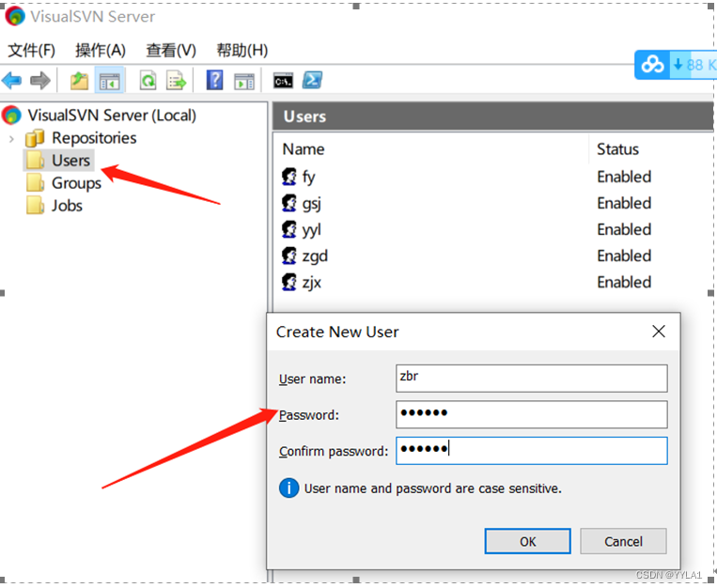Click the Enabled status of zgd

624,256
